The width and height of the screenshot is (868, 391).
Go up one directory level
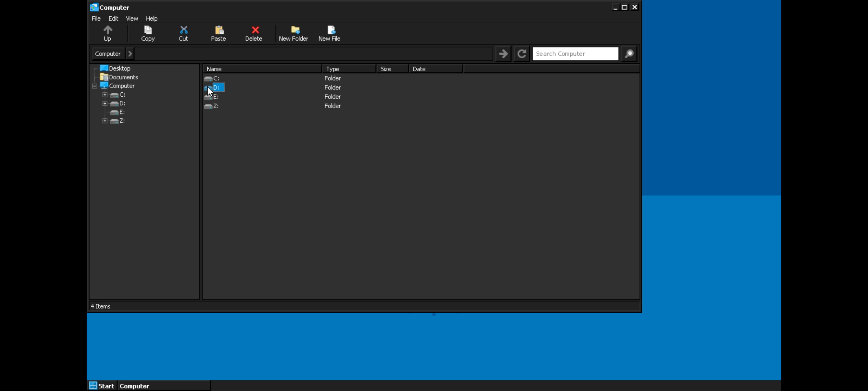[107, 34]
